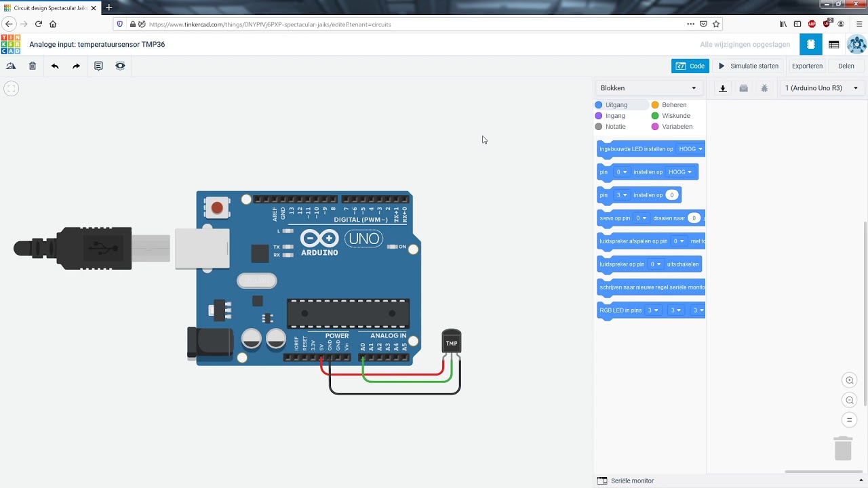Reload the page with the browser refresh icon
Image resolution: width=868 pixels, height=488 pixels.
point(39,24)
